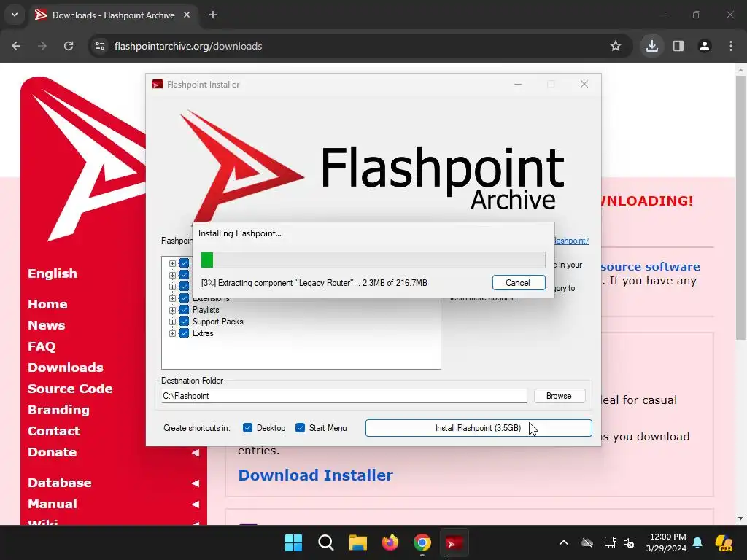This screenshot has width=747, height=560.
Task: Open the News page in sidebar
Action: tap(46, 325)
